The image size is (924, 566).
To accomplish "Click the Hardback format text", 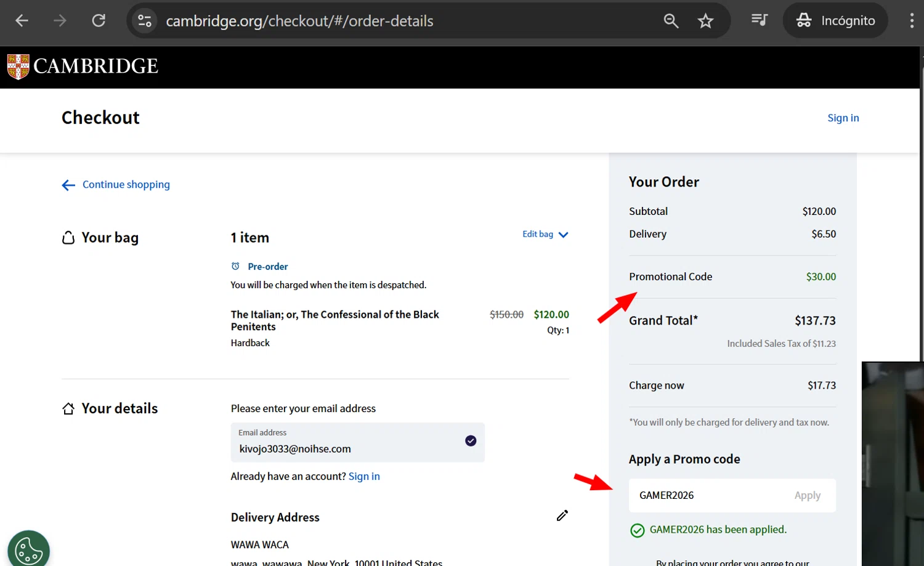I will pyautogui.click(x=250, y=343).
